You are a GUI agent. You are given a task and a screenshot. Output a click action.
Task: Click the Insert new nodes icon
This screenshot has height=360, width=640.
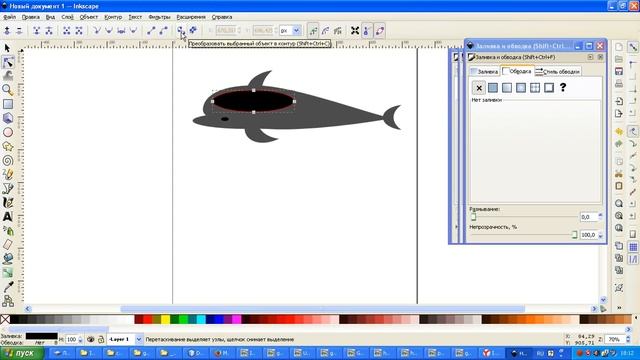7,31
